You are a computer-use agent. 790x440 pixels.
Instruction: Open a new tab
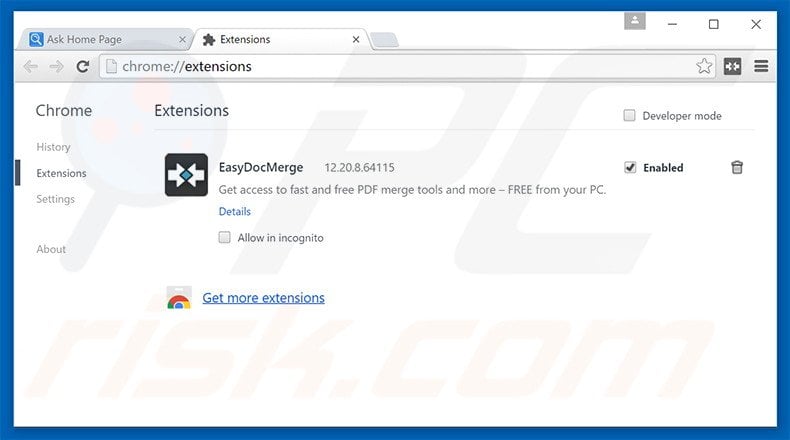(x=384, y=40)
